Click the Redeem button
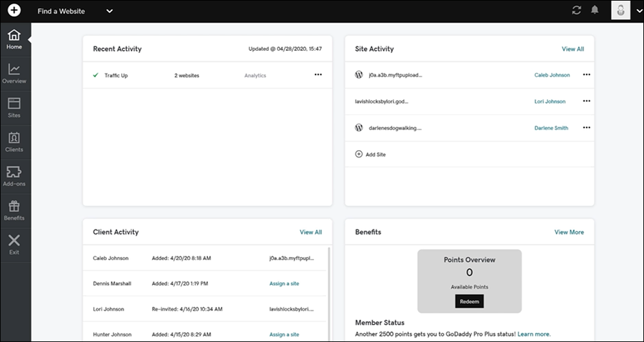 click(469, 301)
